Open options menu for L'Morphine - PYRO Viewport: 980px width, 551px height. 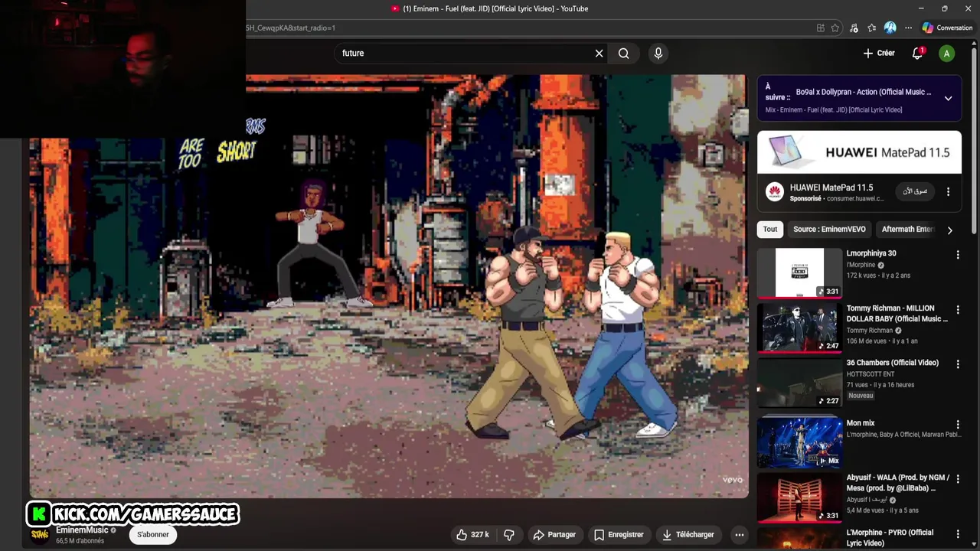click(958, 534)
